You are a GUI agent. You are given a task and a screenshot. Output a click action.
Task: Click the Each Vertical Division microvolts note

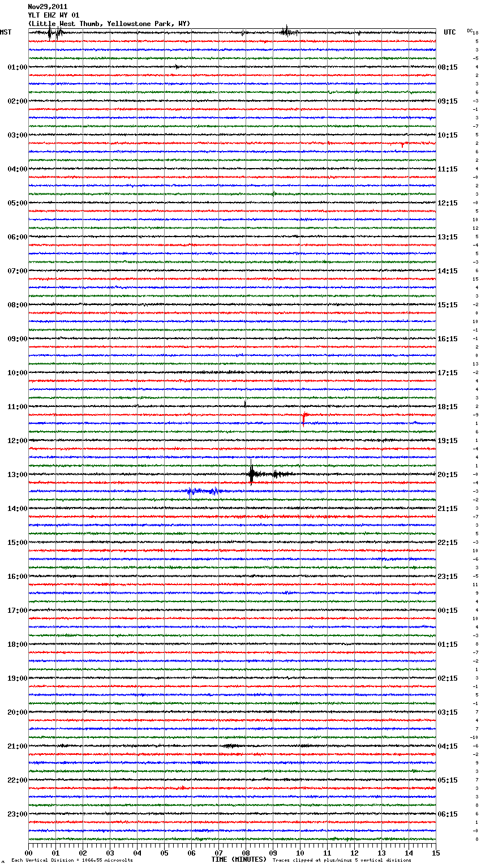(72, 860)
